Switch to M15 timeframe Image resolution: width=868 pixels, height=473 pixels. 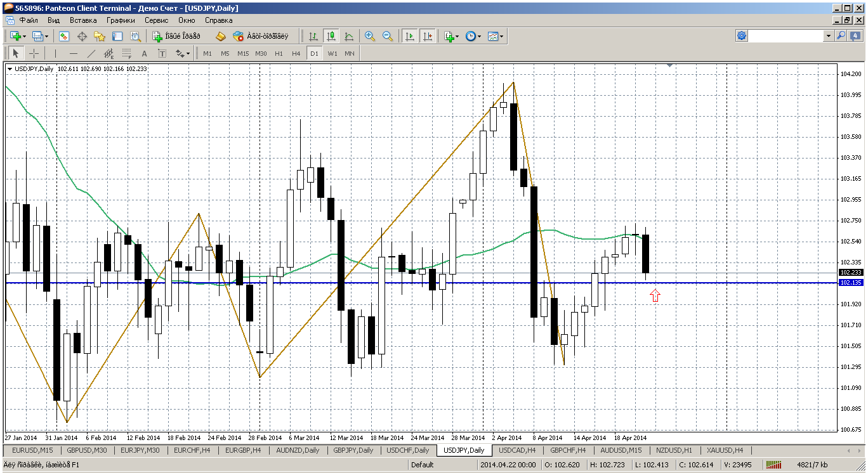pyautogui.click(x=243, y=53)
